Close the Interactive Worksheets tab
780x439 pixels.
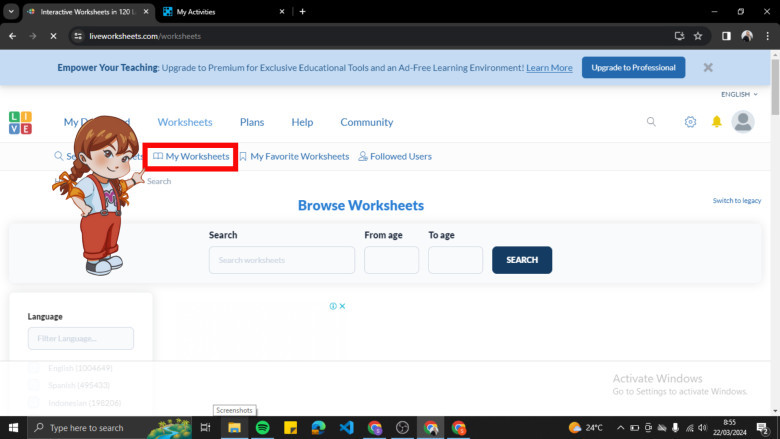(146, 11)
